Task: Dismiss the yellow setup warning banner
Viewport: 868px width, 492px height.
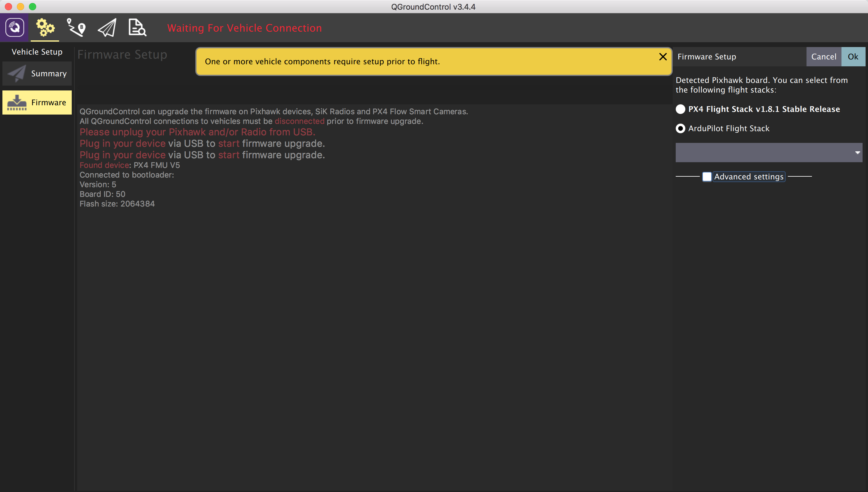Action: coord(663,57)
